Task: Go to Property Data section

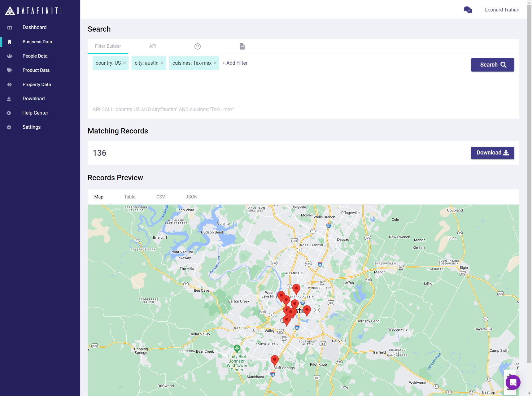Action: click(x=37, y=85)
